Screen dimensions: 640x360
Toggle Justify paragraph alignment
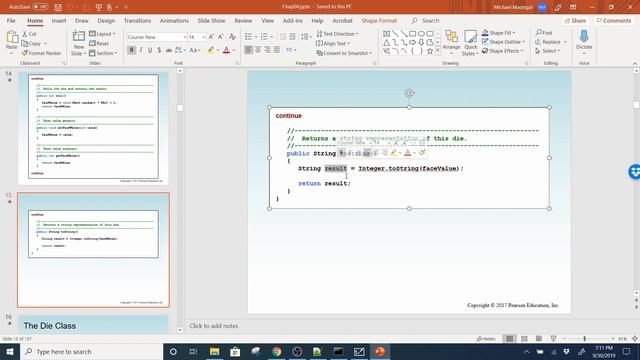(277, 50)
